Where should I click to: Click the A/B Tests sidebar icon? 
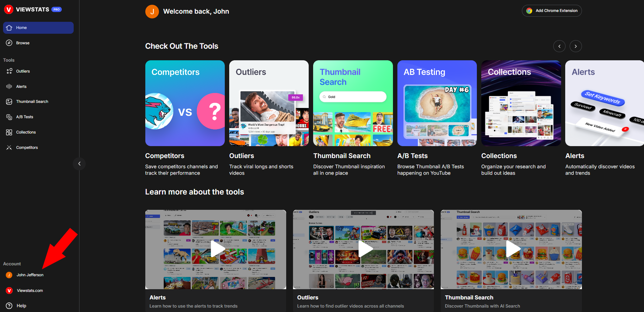9,117
